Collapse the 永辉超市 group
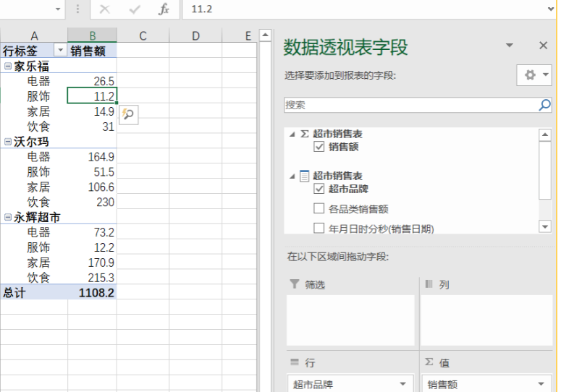 [8, 217]
